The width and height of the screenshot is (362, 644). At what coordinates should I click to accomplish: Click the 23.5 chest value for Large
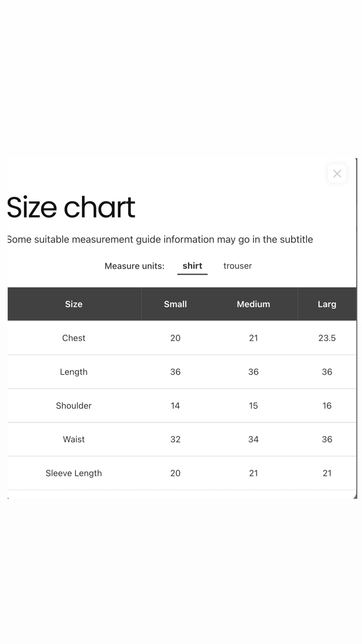click(327, 338)
